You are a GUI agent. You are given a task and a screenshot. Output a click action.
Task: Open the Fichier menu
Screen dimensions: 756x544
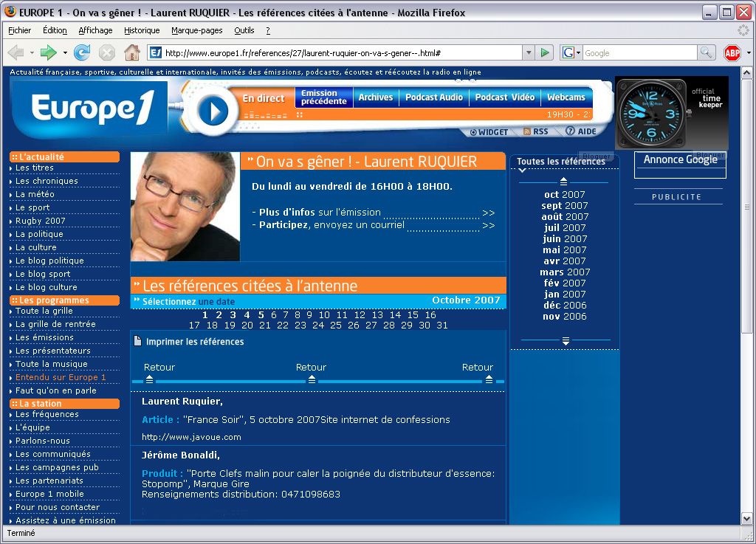click(x=20, y=30)
